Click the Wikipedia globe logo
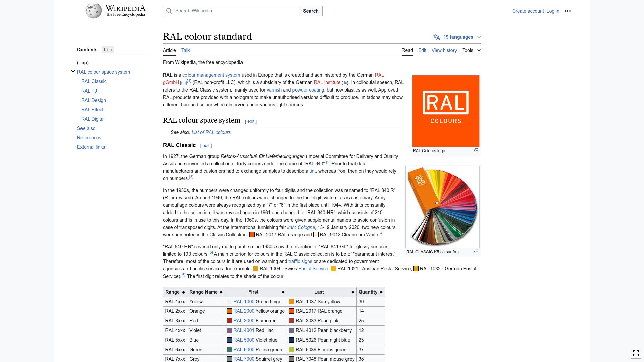Viewport: 644px width, 362px height. (94, 11)
